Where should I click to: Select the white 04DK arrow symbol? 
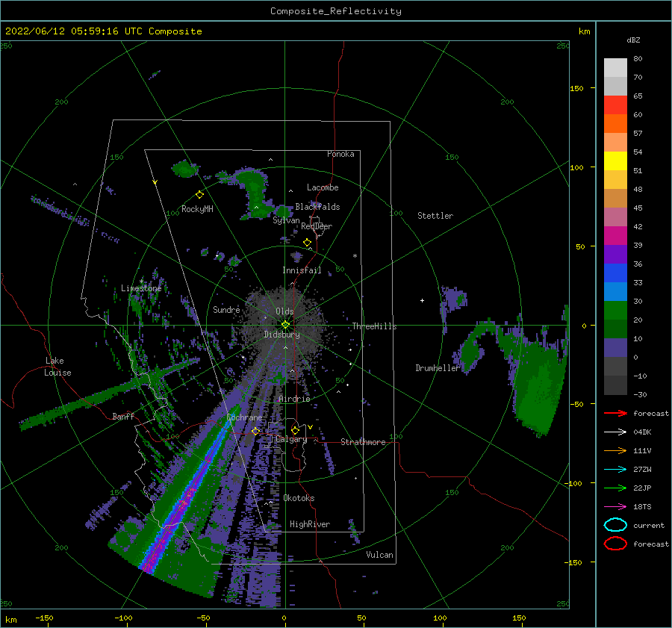coord(615,432)
